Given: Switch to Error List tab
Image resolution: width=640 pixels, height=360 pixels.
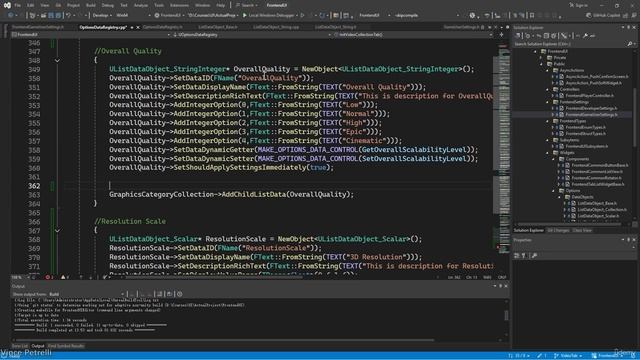Looking at the screenshot, I should (20, 346).
